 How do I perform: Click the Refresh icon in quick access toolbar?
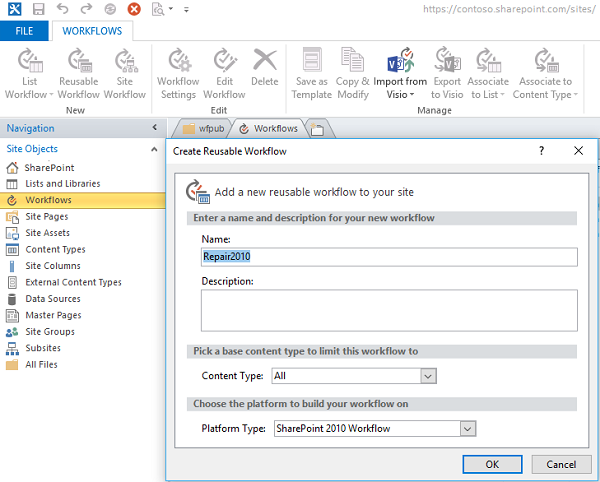point(109,9)
